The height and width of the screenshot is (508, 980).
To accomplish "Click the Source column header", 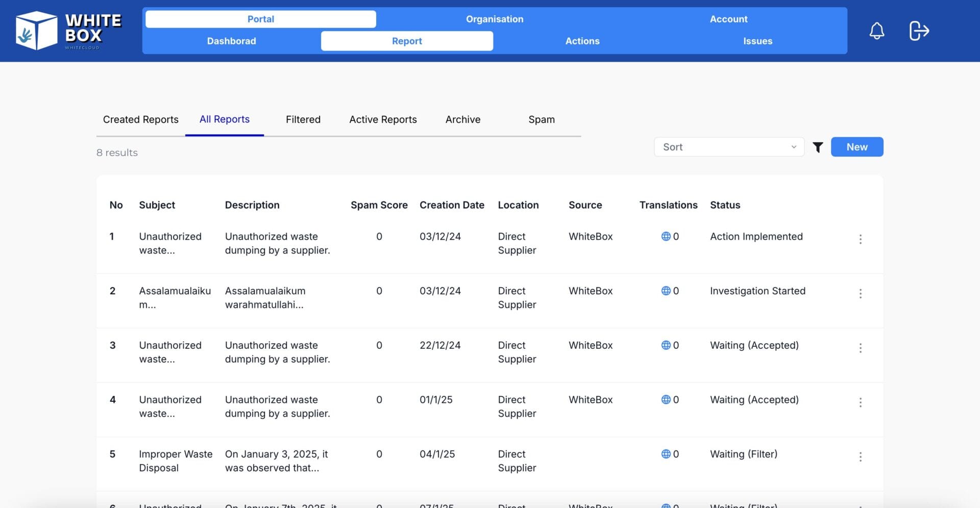I will click(585, 205).
